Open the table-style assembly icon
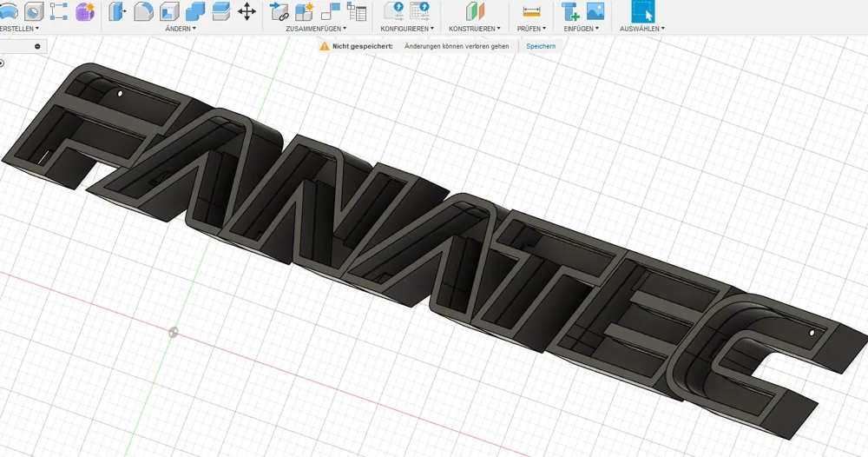 coord(357,11)
